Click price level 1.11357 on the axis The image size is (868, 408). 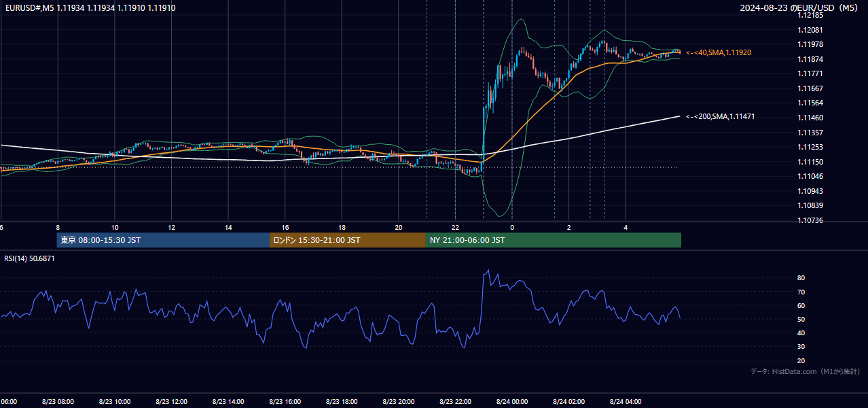810,133
